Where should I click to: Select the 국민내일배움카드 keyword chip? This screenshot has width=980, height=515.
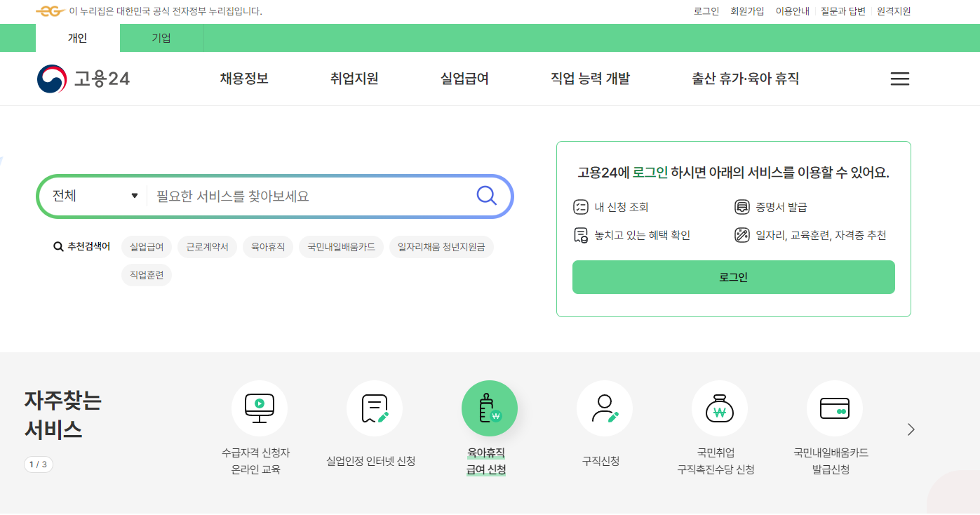[341, 247]
